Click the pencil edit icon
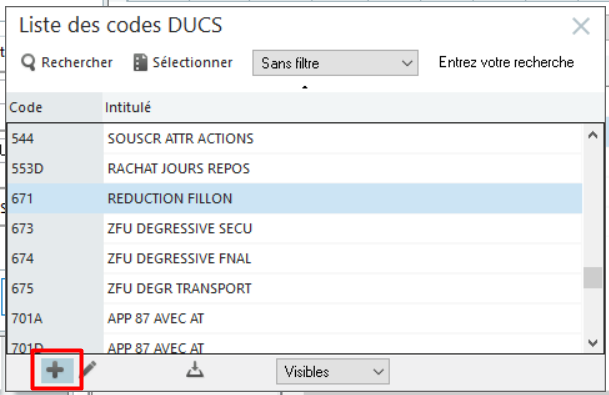609x395 pixels. click(89, 369)
